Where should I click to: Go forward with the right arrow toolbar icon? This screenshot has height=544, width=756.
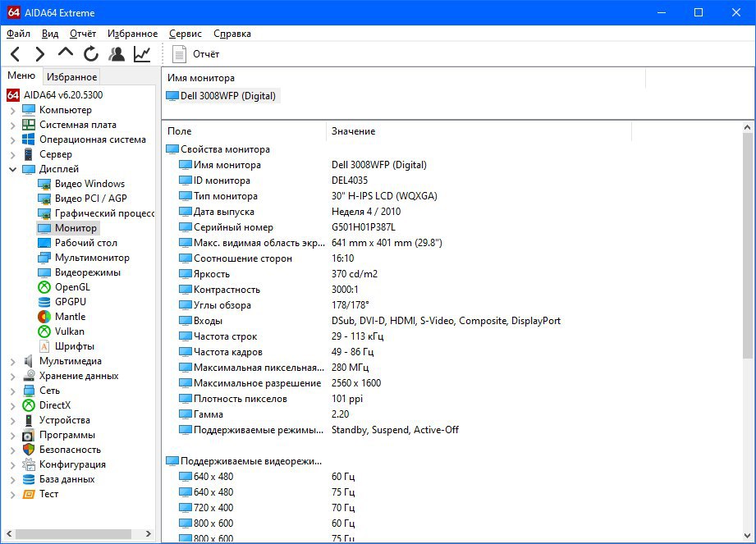40,54
